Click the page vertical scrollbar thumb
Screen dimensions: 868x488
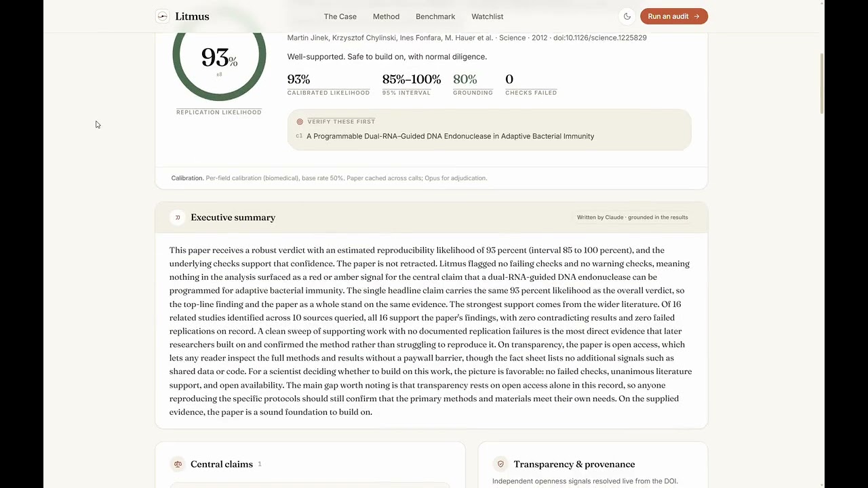(x=821, y=83)
